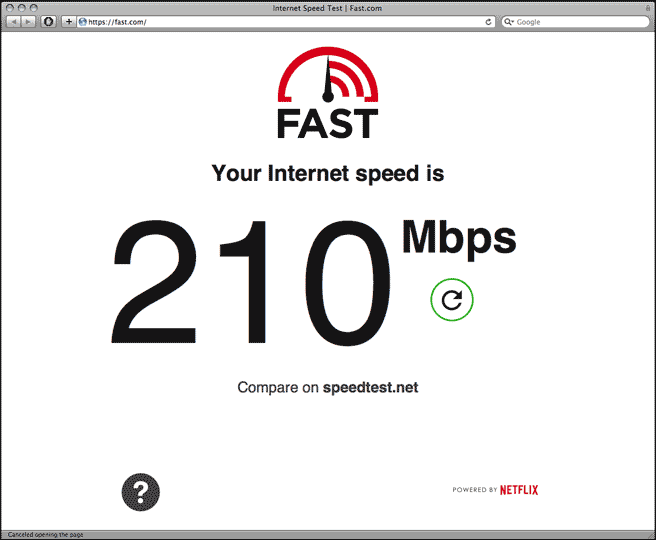Close the browser window
This screenshot has height=540, width=656.
pos(10,8)
